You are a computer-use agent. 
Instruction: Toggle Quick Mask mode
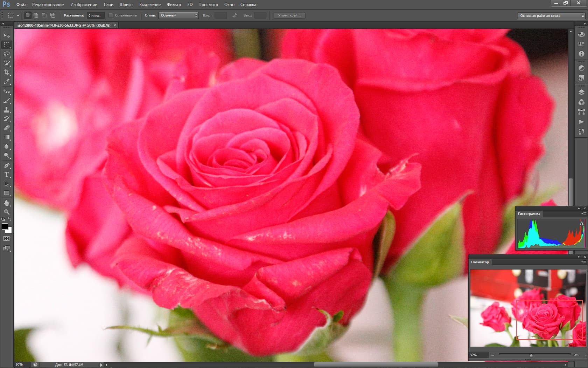[7, 239]
